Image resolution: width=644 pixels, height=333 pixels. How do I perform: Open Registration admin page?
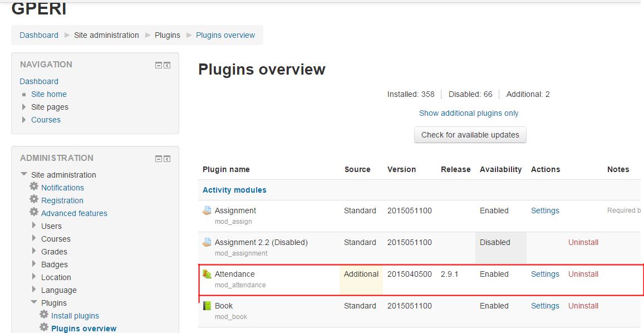click(x=62, y=200)
